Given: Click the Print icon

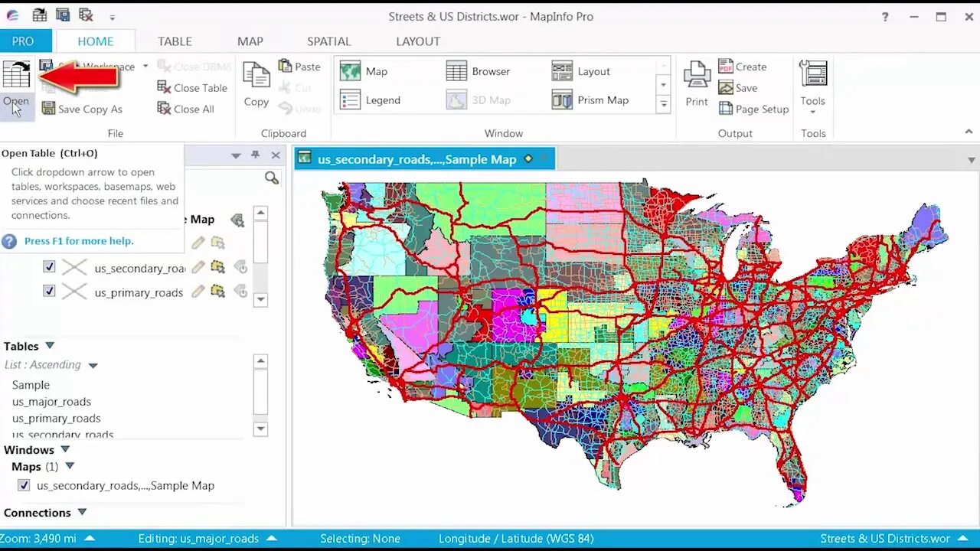Looking at the screenshot, I should click(x=697, y=76).
